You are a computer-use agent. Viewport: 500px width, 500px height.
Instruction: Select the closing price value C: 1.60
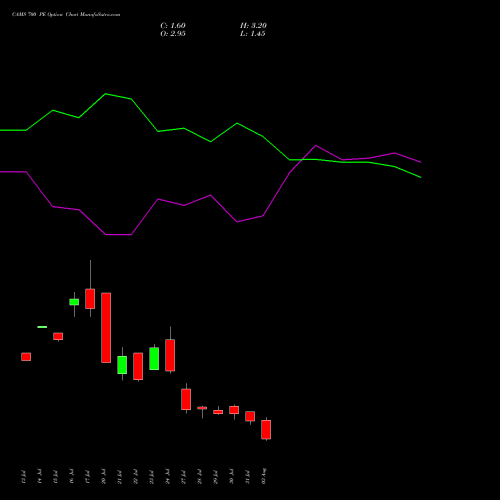click(173, 26)
